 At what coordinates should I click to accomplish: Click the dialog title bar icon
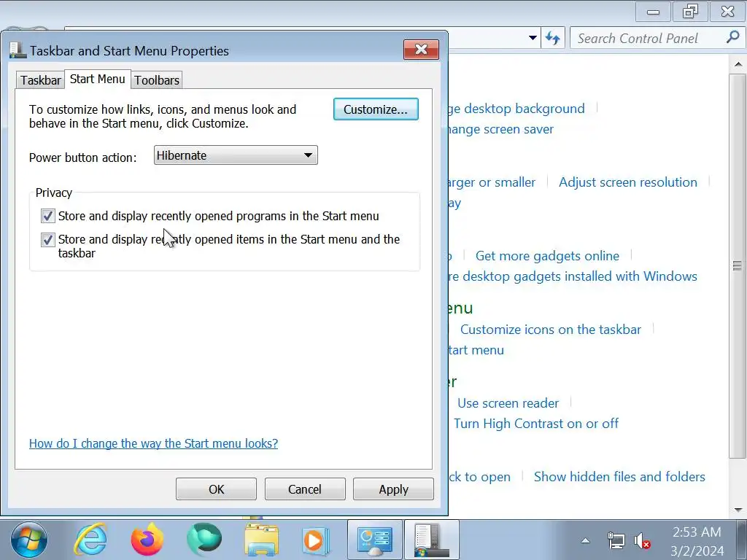[x=18, y=50]
